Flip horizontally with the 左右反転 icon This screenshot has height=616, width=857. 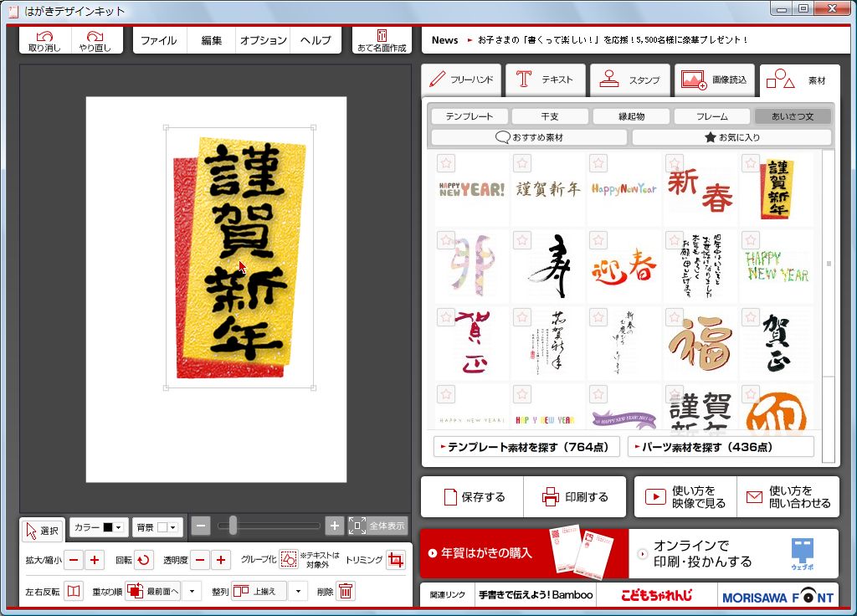point(74,591)
